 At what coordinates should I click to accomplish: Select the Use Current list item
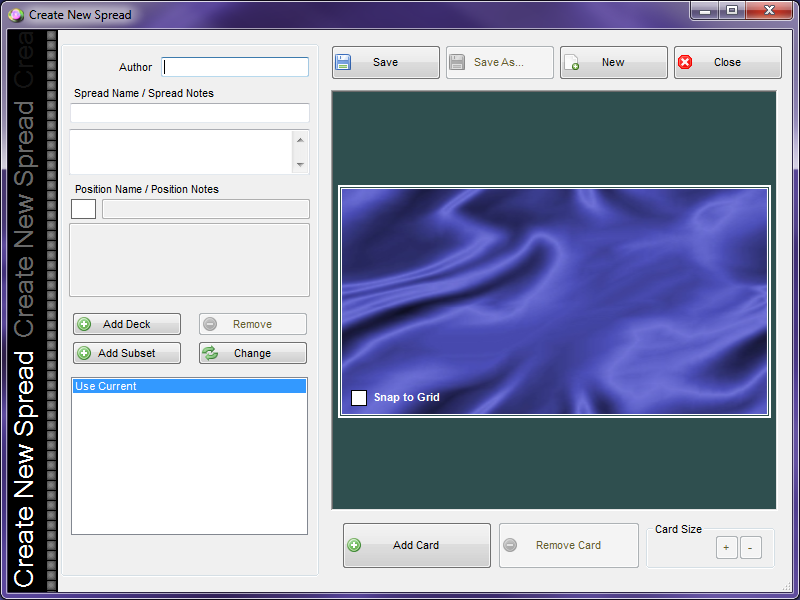[x=188, y=386]
